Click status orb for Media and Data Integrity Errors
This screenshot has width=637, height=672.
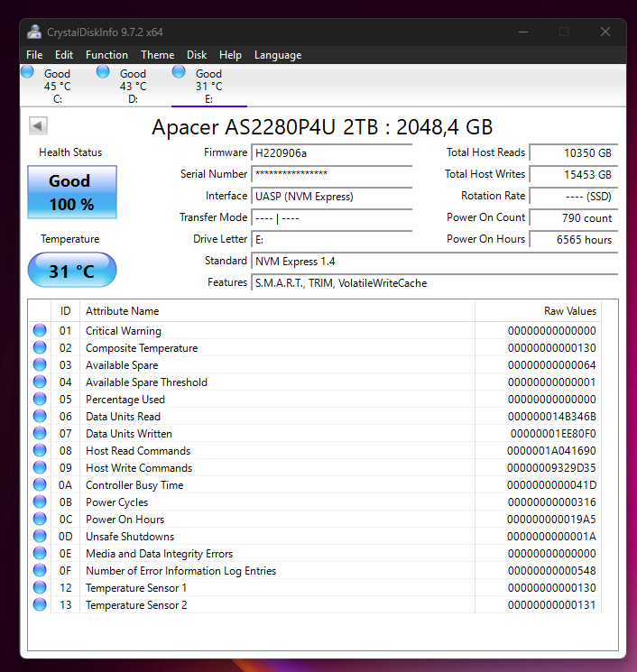coord(40,553)
